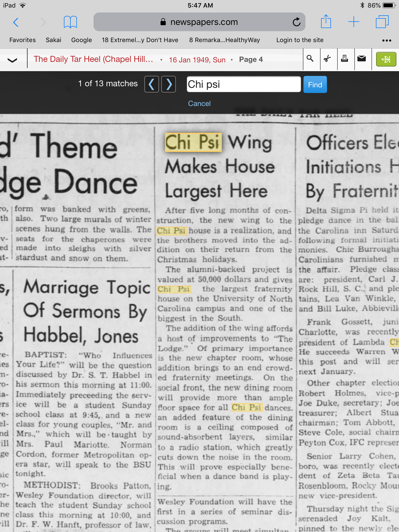
Task: Open the Safari share sheet
Action: (326, 22)
